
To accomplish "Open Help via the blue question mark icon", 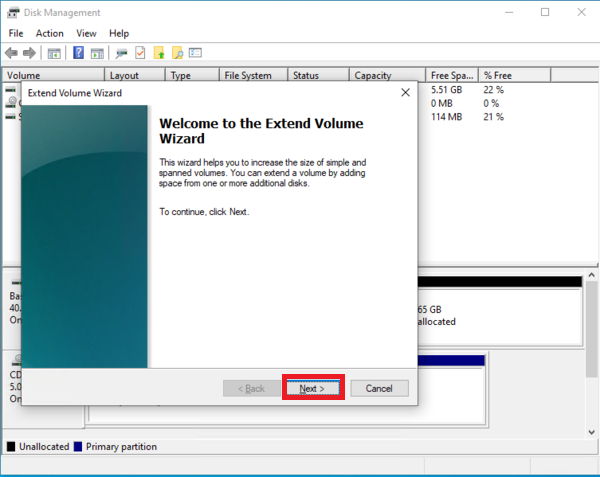I will tap(79, 53).
